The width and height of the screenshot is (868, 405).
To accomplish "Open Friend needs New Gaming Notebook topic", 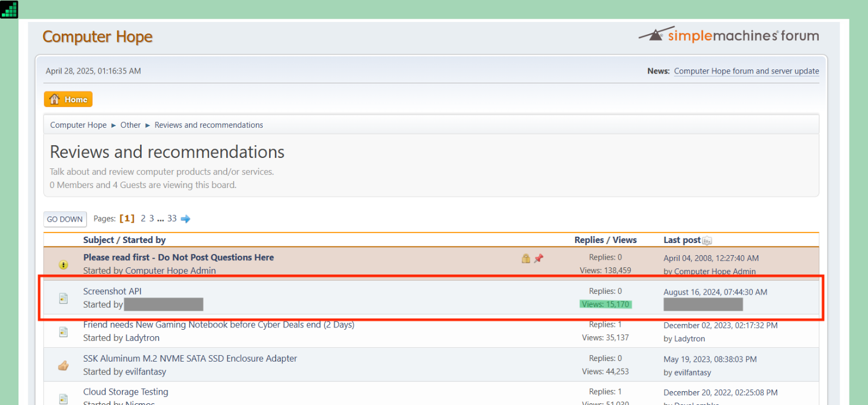I will click(x=219, y=325).
